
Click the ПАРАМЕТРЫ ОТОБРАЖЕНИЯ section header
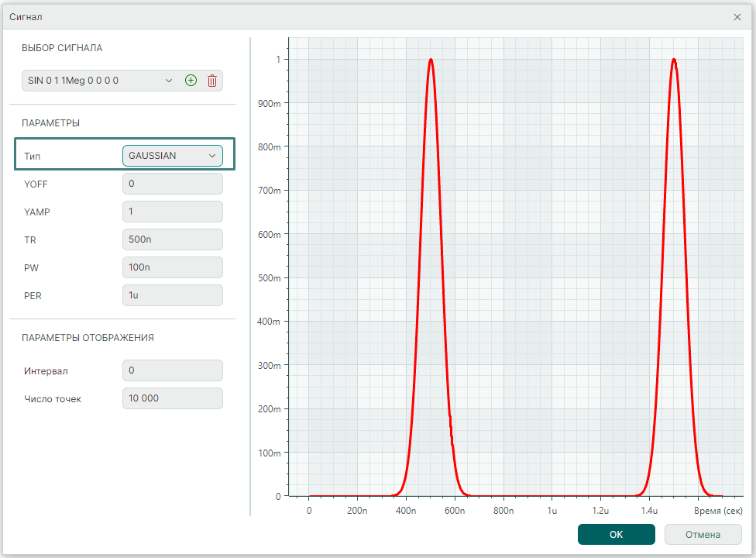[x=88, y=338]
